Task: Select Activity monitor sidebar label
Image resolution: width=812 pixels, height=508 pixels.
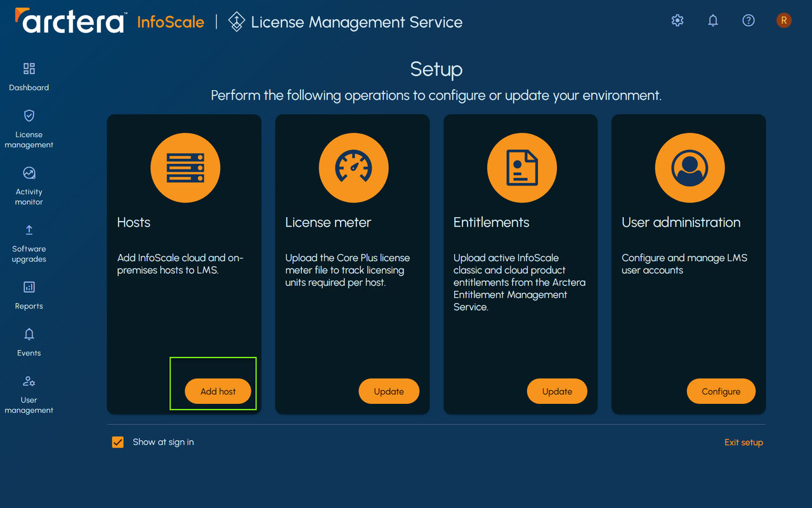Action: click(29, 197)
